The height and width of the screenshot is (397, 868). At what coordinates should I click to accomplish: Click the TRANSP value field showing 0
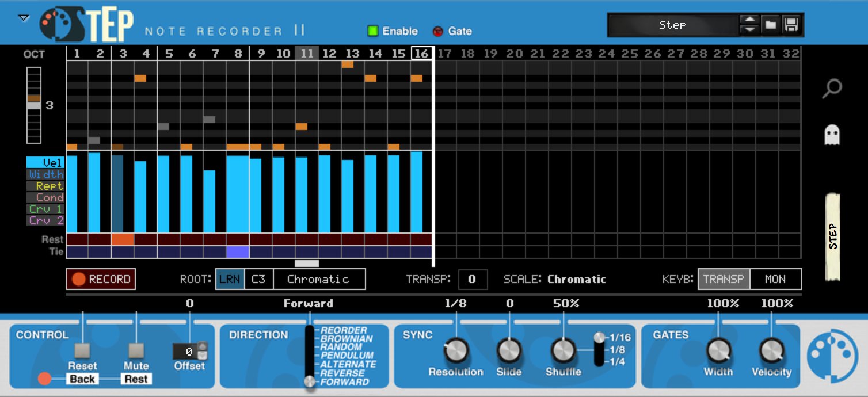pyautogui.click(x=473, y=279)
